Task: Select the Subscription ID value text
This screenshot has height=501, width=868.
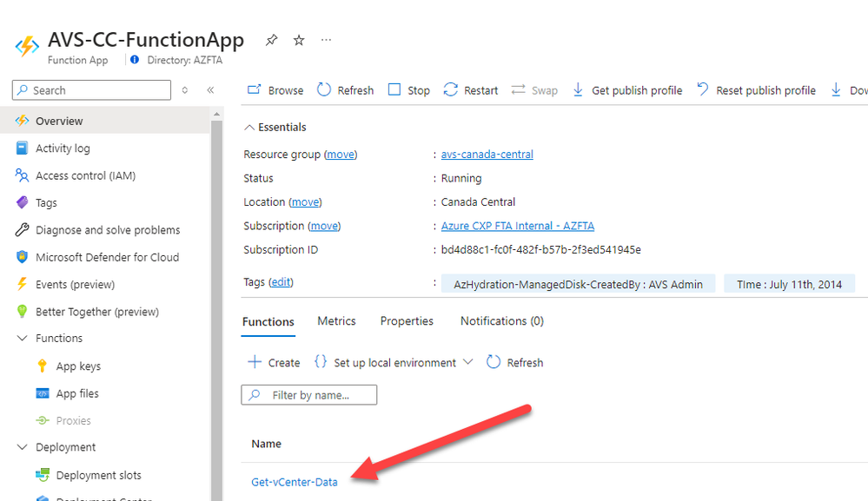Action: point(540,250)
